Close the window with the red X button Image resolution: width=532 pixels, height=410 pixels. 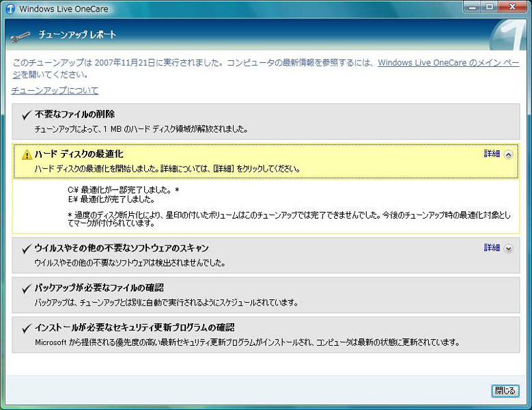512,7
